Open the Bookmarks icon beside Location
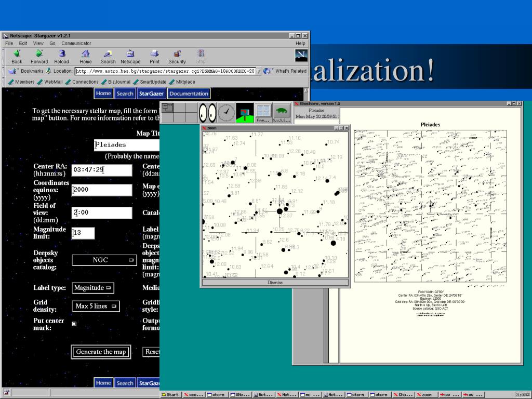Screen dimensions: 532x399 (13, 71)
